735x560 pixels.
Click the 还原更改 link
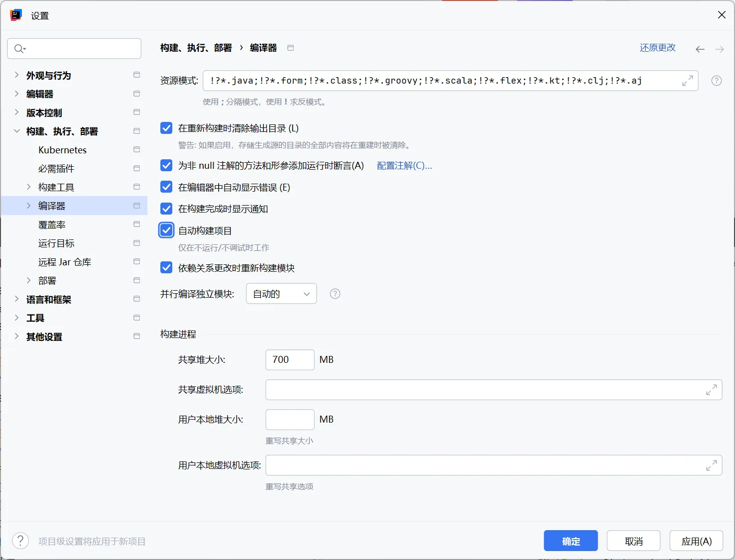[x=657, y=48]
